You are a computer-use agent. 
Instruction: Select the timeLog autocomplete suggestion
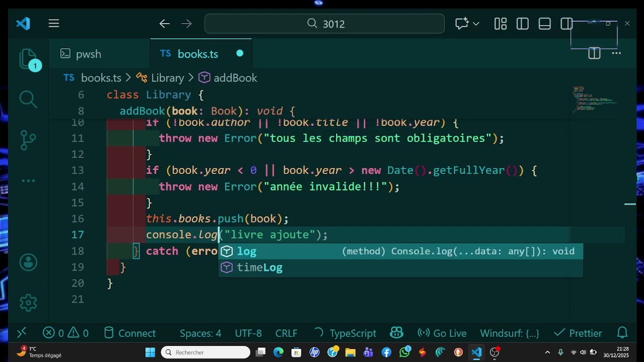(x=400, y=267)
